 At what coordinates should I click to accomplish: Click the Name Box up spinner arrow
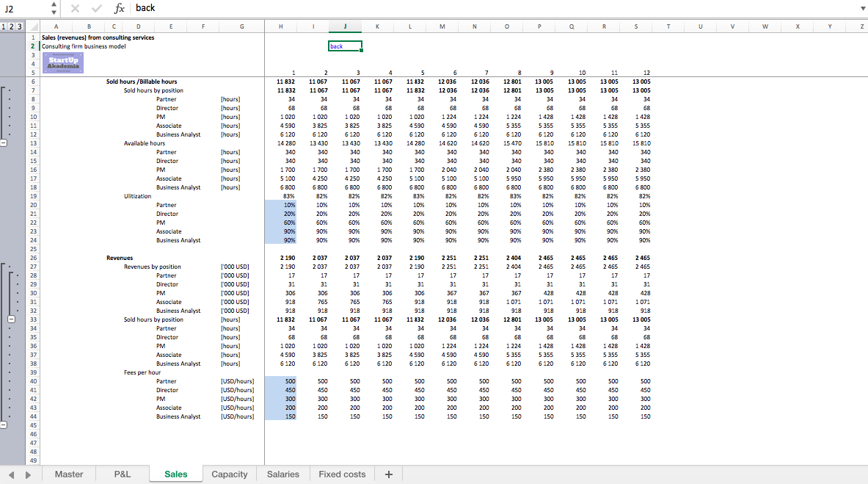click(54, 4)
